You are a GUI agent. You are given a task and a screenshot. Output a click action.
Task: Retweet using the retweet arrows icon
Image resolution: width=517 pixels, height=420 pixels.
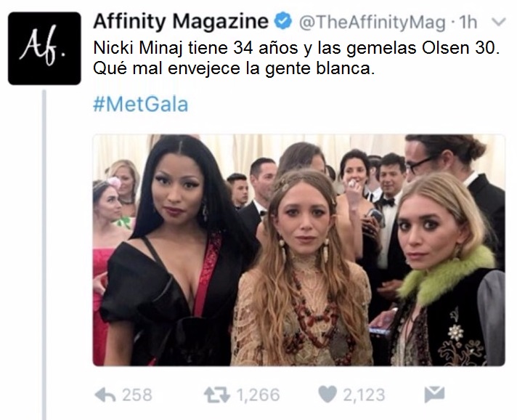coord(216,395)
